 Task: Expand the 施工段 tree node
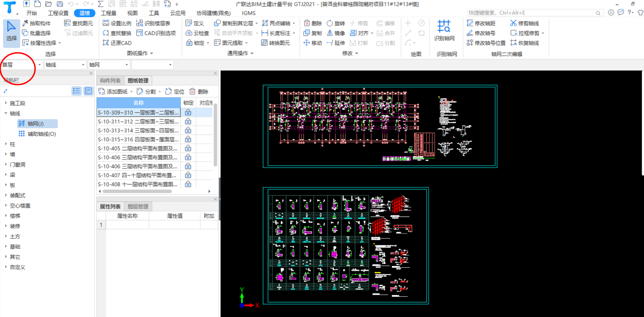6,103
